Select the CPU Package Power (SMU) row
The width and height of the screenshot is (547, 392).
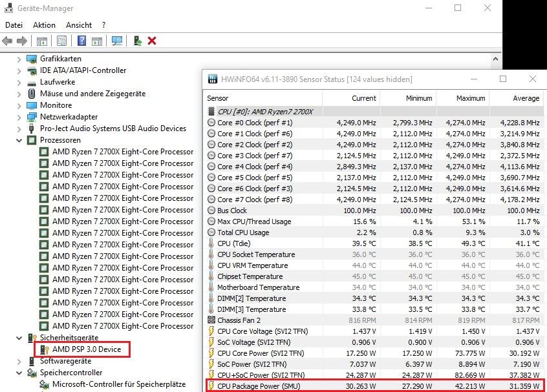[x=374, y=386]
